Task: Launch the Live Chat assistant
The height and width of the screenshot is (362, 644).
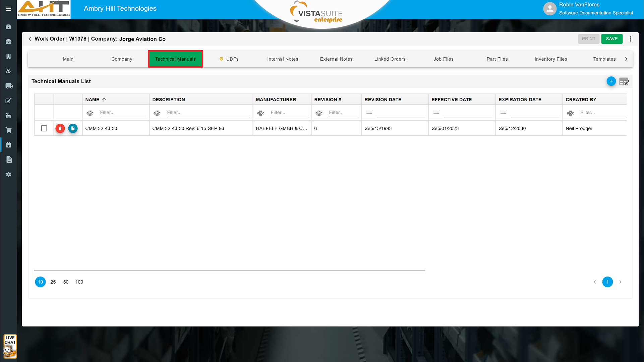Action: click(x=10, y=346)
